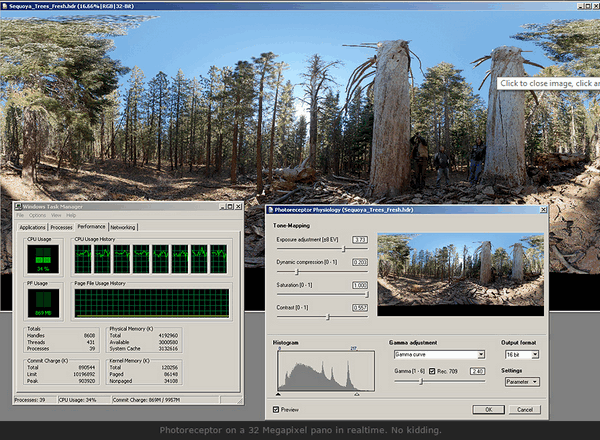Open the File menu in Task Manager

coord(20,215)
